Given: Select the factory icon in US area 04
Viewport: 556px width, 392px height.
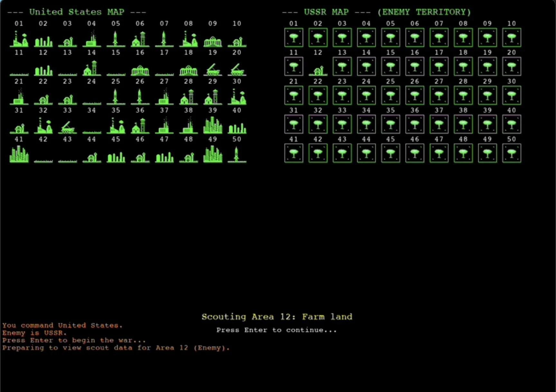Looking at the screenshot, I should pos(92,39).
